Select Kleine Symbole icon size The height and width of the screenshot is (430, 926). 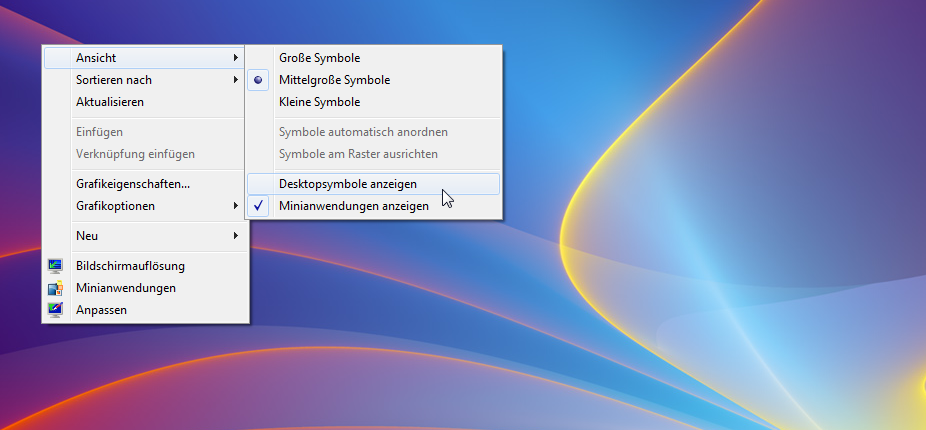373,102
